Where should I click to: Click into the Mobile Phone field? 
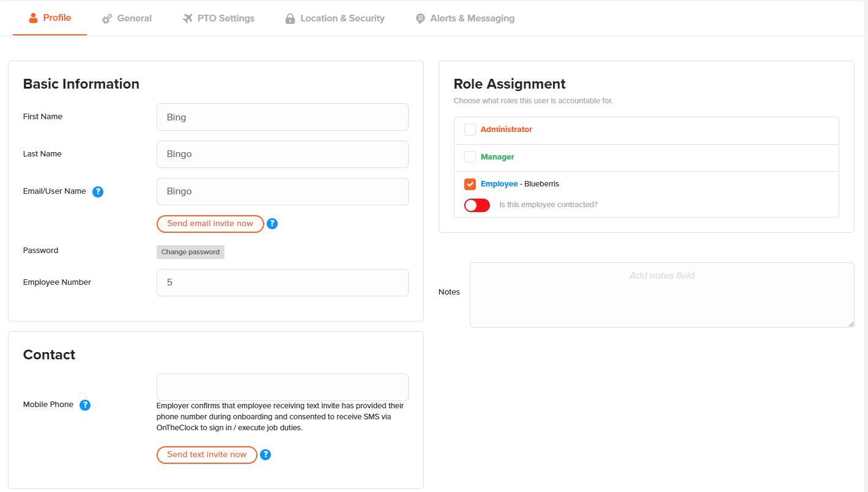tap(282, 387)
